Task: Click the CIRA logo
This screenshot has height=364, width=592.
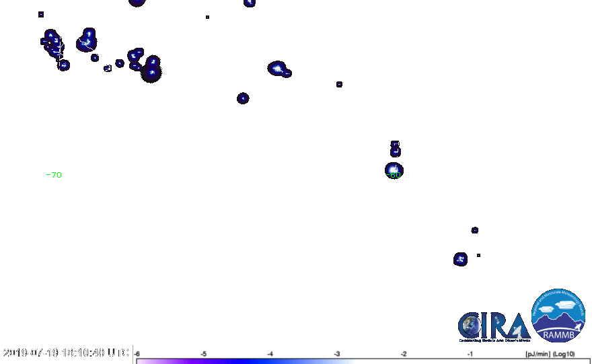Action: click(x=494, y=326)
